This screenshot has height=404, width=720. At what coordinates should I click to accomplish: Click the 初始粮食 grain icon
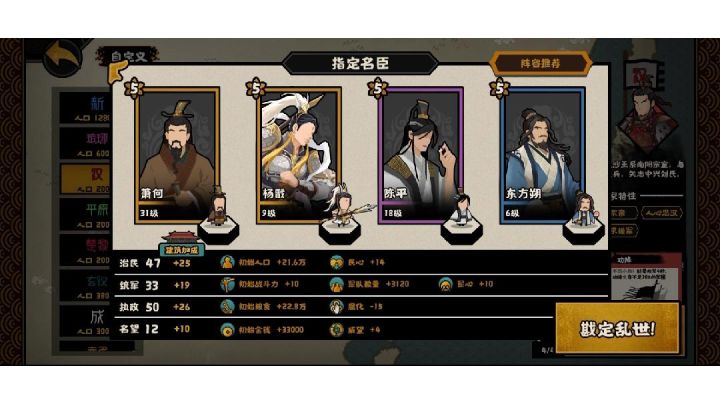pos(227,306)
